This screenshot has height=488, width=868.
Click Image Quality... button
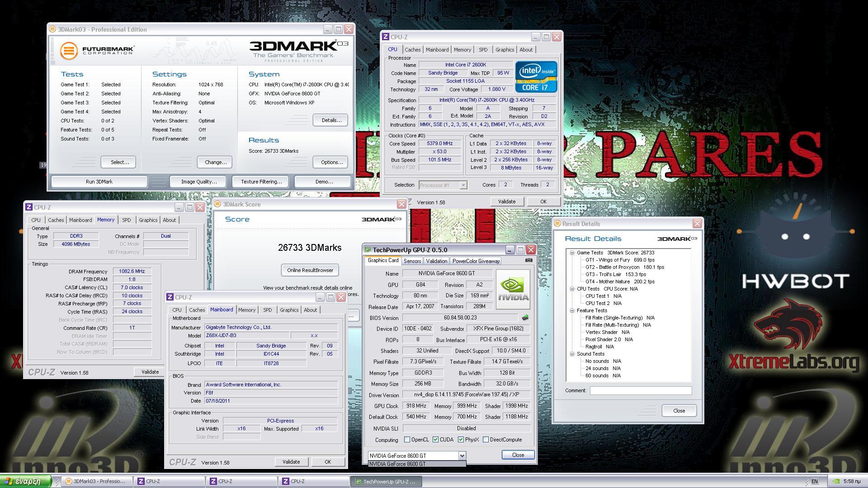coord(199,182)
